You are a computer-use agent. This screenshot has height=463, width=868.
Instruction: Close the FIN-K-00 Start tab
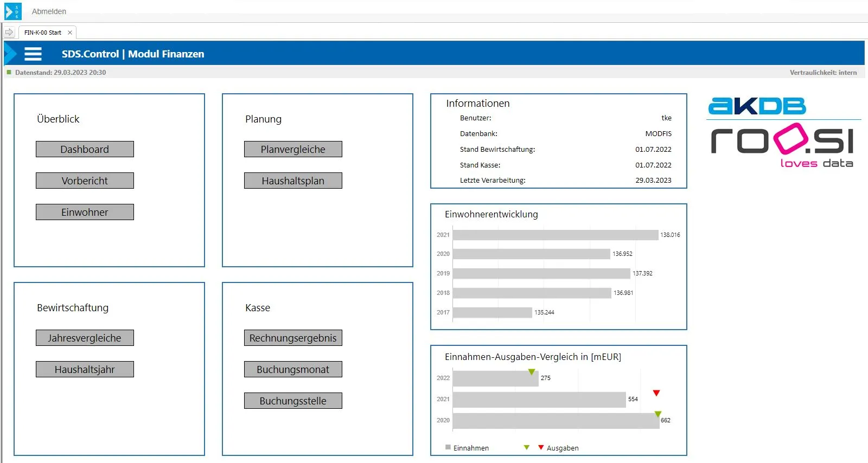(x=70, y=33)
